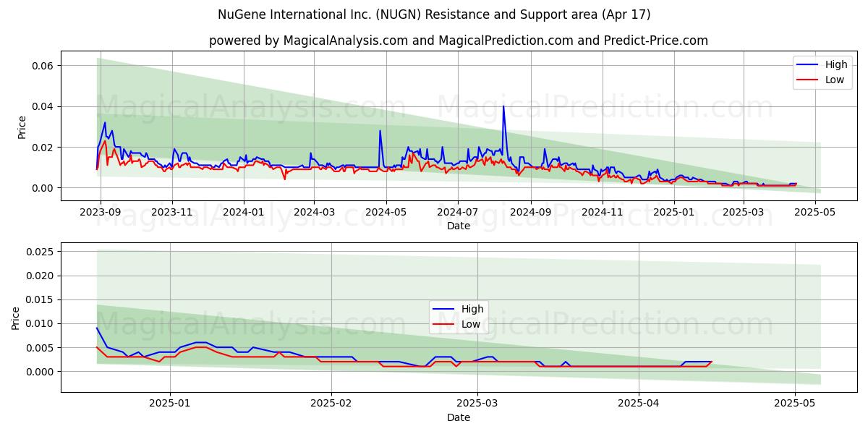Click the 'Price' axis label beside the lower chart

(16, 318)
